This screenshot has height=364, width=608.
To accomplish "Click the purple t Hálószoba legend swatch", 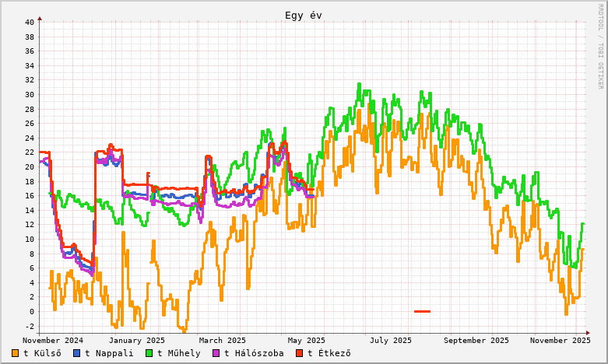I will [216, 353].
